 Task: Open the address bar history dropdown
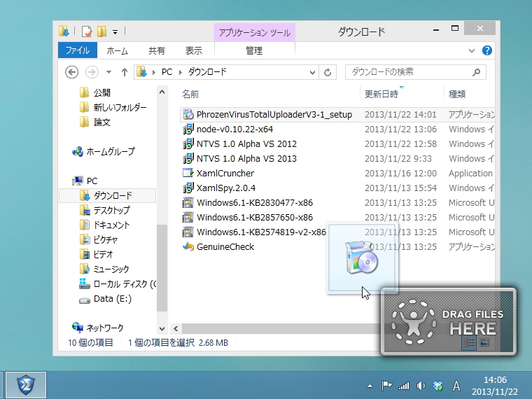(x=312, y=72)
